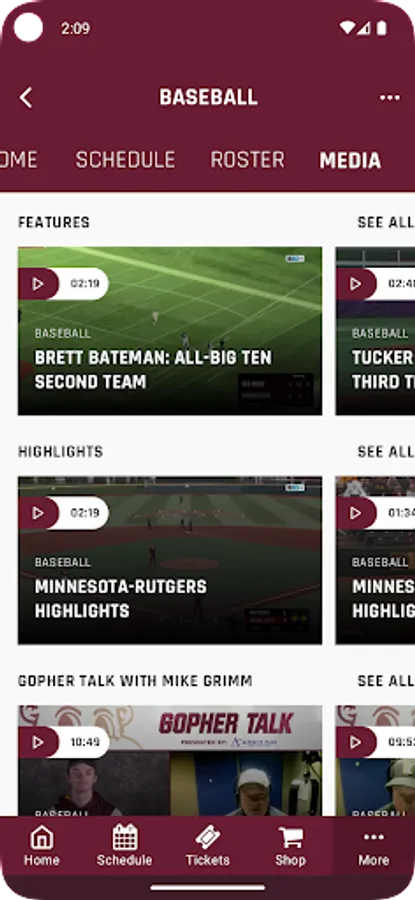Switch to the ROSTER tab
The width and height of the screenshot is (415, 900).
[247, 160]
